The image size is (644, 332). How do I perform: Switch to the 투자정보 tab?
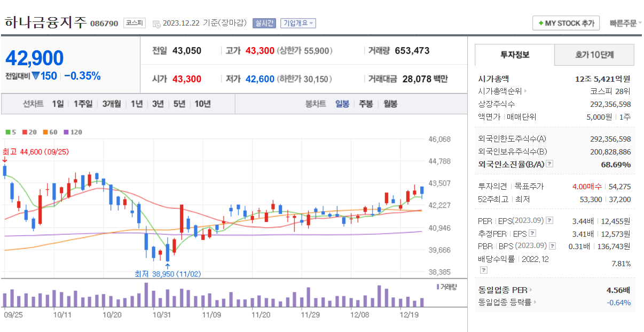point(514,55)
